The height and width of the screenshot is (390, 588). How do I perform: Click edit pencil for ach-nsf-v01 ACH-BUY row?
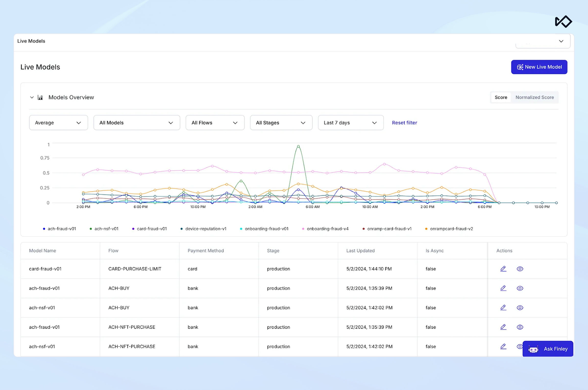[x=503, y=307]
